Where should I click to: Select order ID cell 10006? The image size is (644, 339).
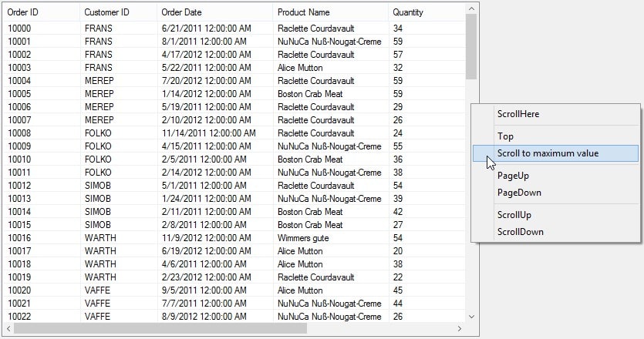pyautogui.click(x=42, y=107)
